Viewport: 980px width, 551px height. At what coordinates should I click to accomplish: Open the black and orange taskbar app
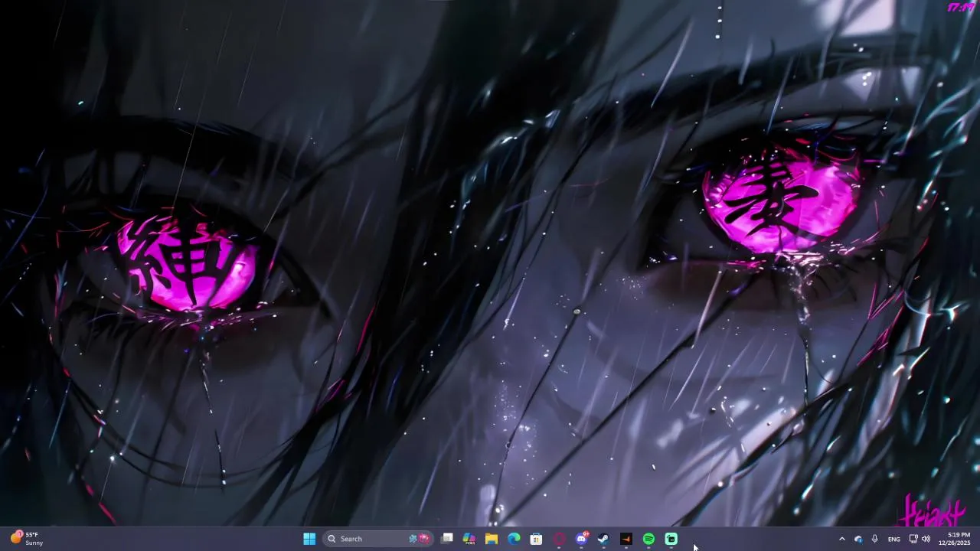point(626,539)
